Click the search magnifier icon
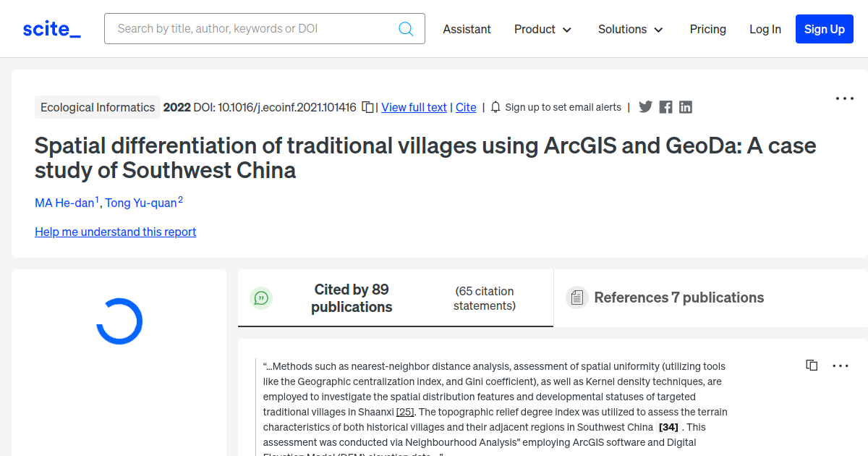The image size is (868, 456). [x=406, y=29]
